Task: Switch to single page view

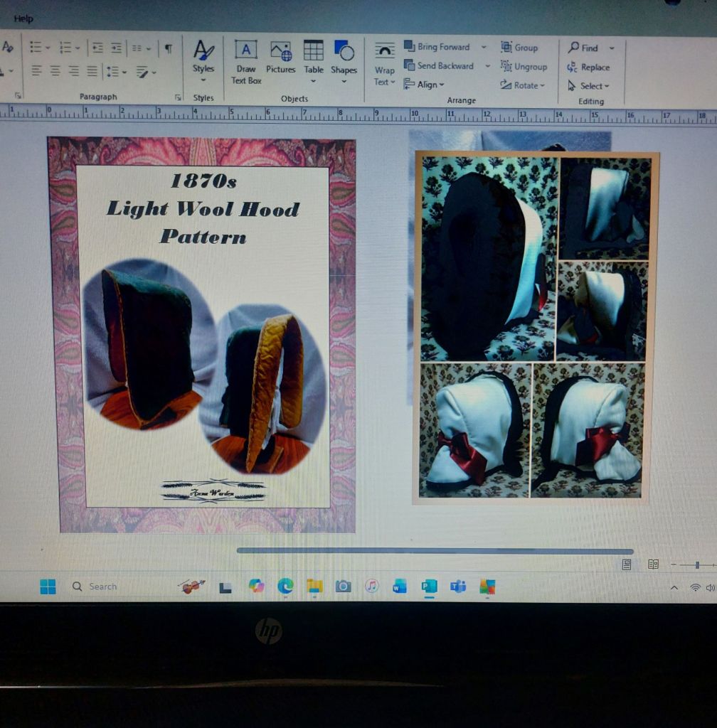Action: point(627,564)
